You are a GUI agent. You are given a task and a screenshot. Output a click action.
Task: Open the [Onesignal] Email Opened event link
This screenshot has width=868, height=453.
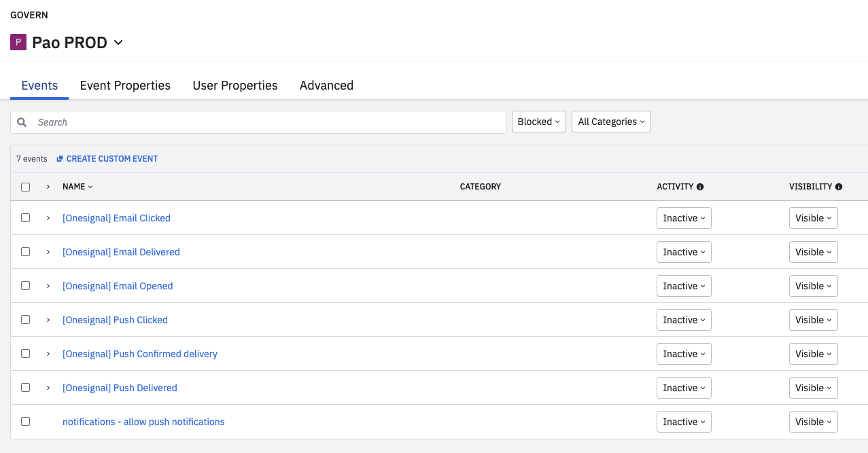(x=118, y=286)
